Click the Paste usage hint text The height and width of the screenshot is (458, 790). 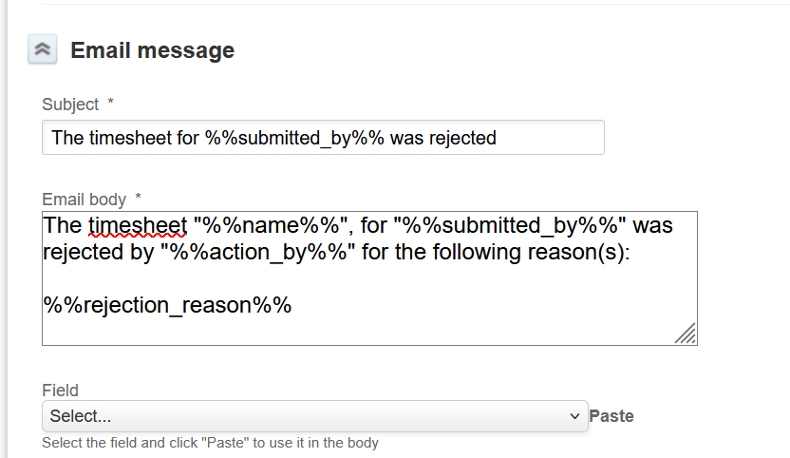coord(210,442)
